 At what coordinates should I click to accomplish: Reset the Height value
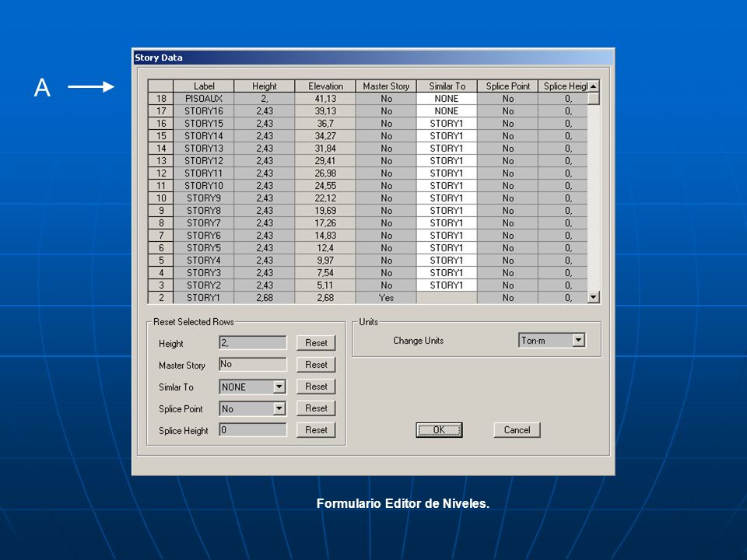(317, 343)
